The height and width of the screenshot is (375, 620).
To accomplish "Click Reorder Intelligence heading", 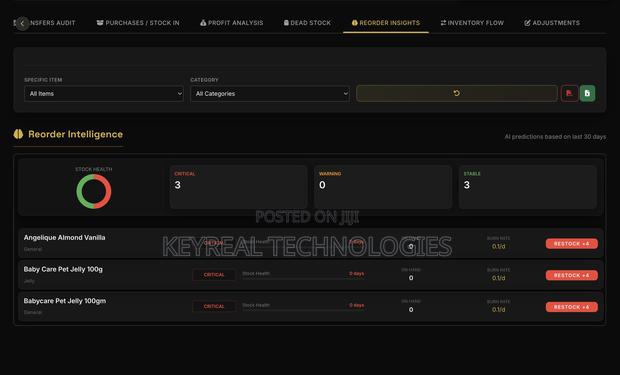I will (x=76, y=134).
